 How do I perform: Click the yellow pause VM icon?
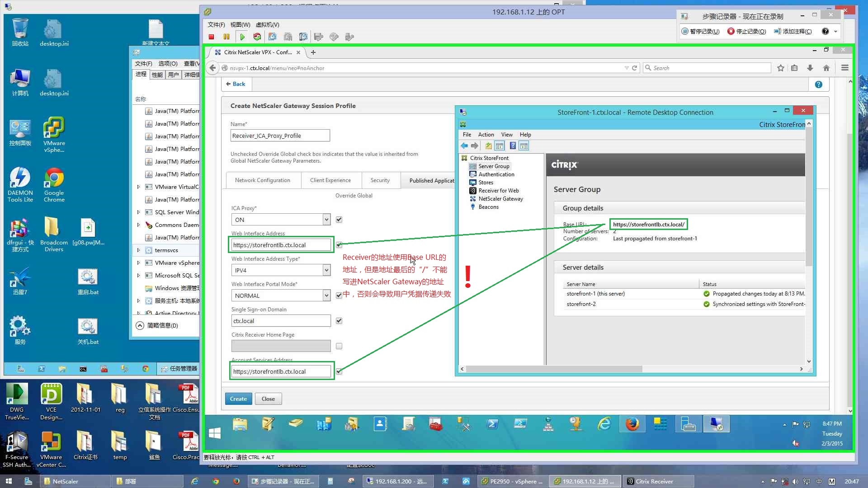226,37
